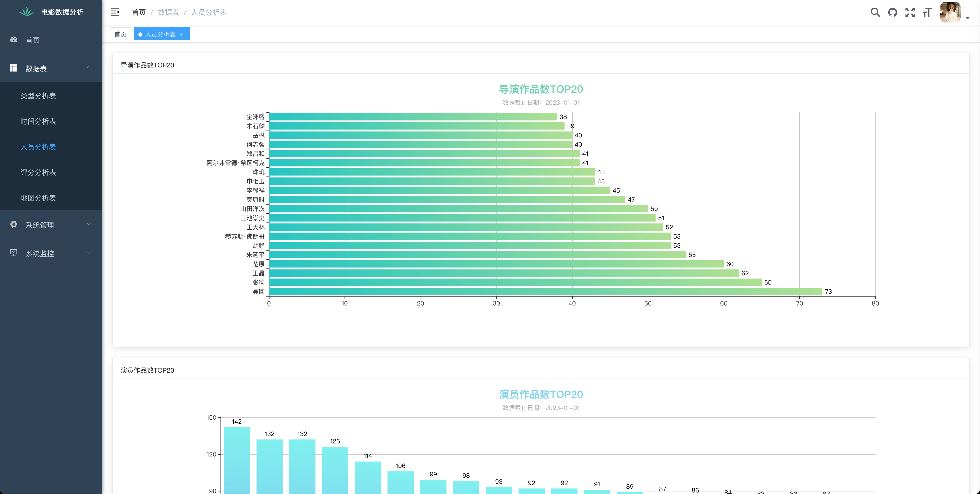The height and width of the screenshot is (494, 980).
Task: Click the table icon beside 数据表
Action: (14, 68)
